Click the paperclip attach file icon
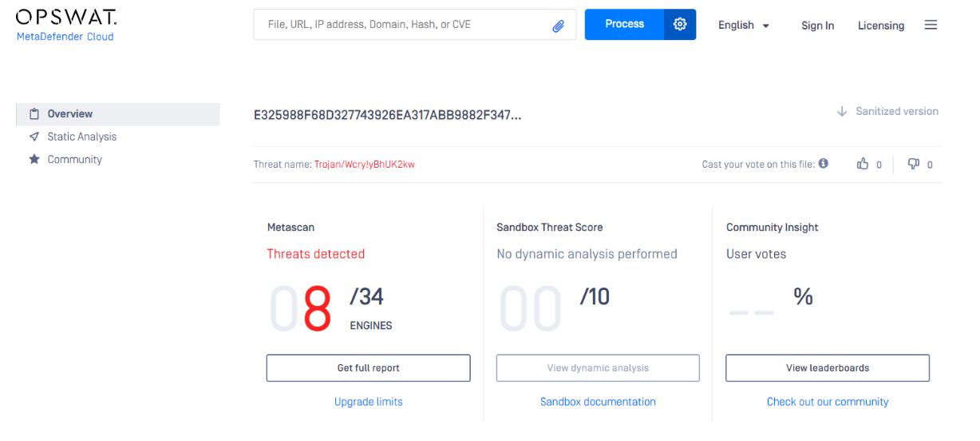 tap(559, 26)
